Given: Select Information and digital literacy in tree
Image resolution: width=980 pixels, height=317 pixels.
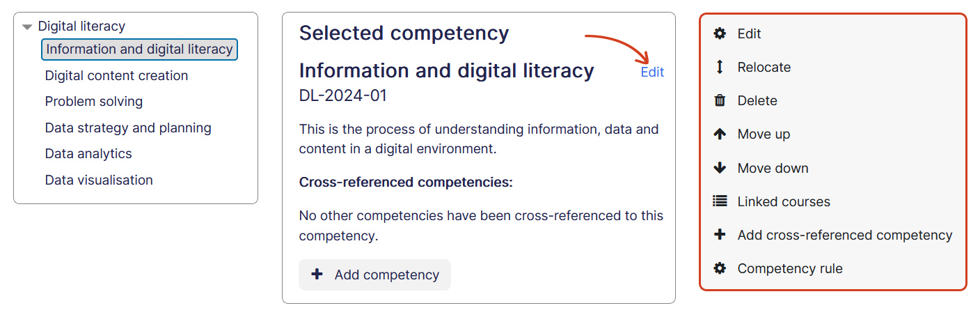Looking at the screenshot, I should pos(139,49).
